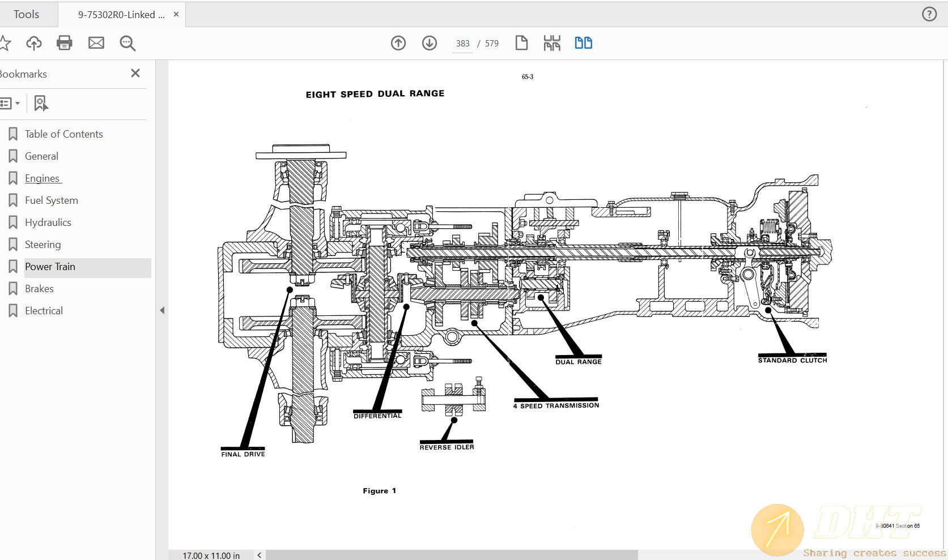Screen dimensions: 948x560
Task: Click the page number input field
Action: coord(462,44)
